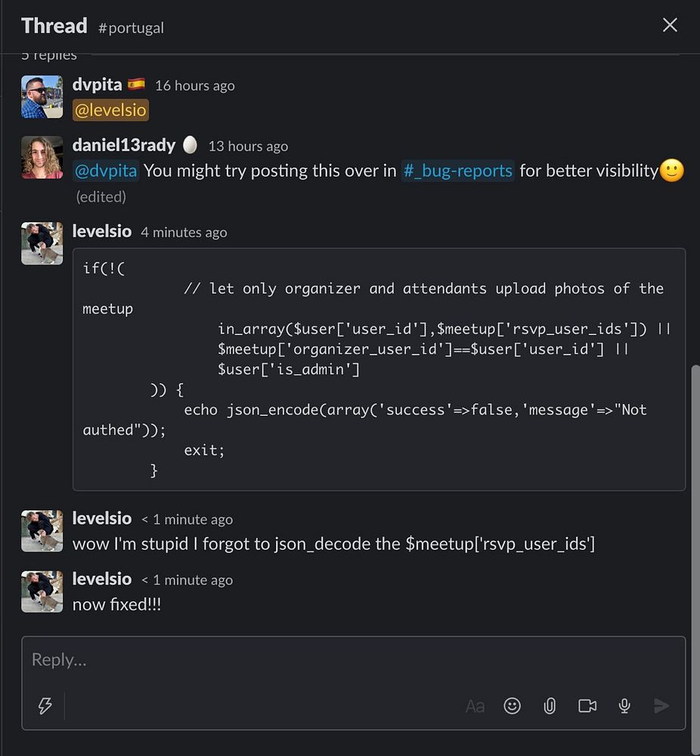This screenshot has width=700, height=756.
Task: Open the daniel13rady username profile
Action: pyautogui.click(x=124, y=145)
